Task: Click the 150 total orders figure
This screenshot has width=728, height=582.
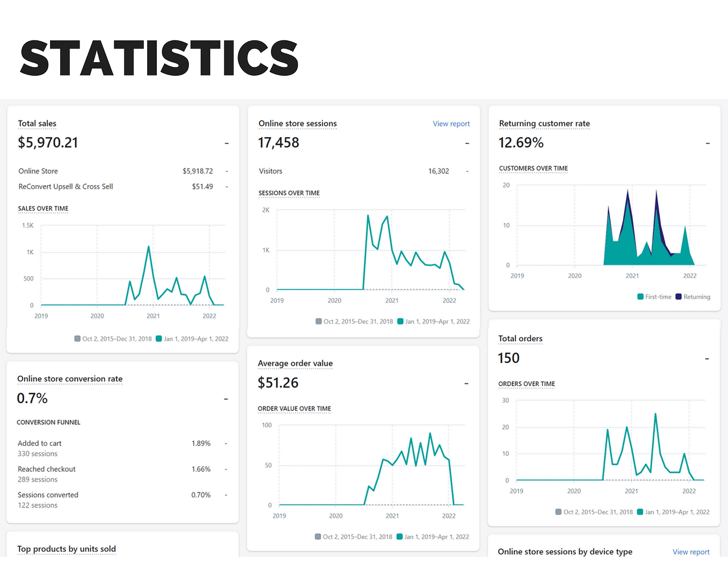Action: pyautogui.click(x=508, y=358)
